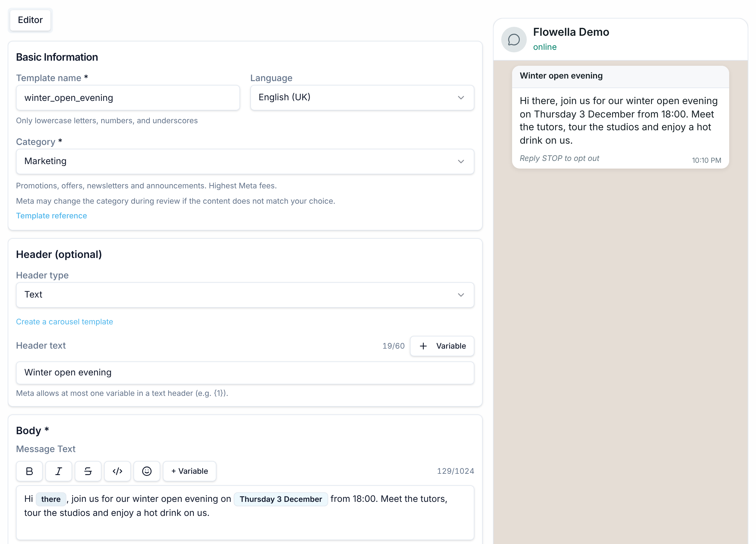The width and height of the screenshot is (756, 544).
Task: Insert monospace code formatting
Action: click(117, 471)
